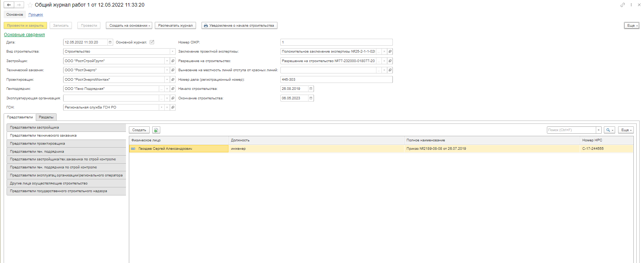
Task: Open Проектировщик record via open icon
Action: click(x=173, y=80)
